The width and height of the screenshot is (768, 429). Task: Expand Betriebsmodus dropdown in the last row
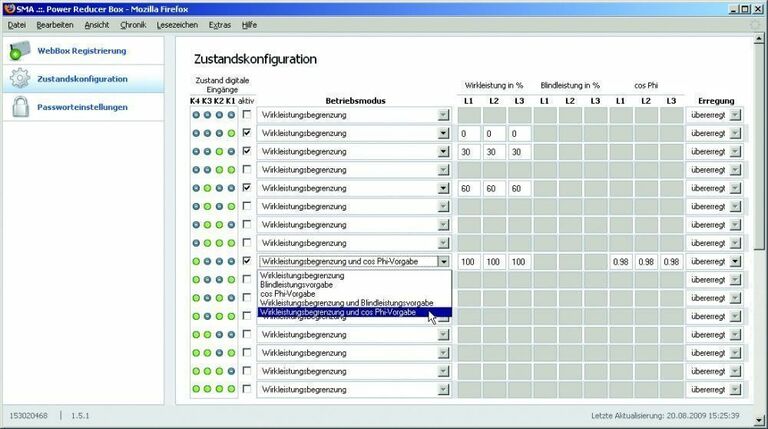pos(444,389)
